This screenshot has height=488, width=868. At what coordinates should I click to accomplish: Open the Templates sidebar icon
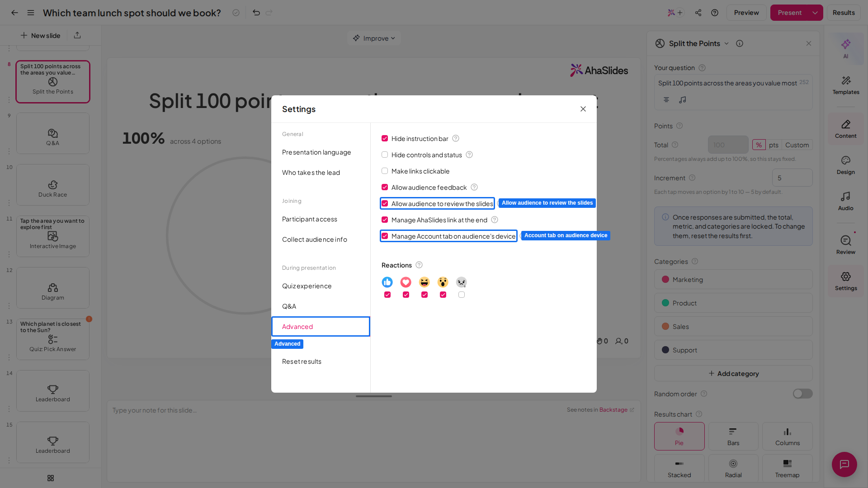845,84
